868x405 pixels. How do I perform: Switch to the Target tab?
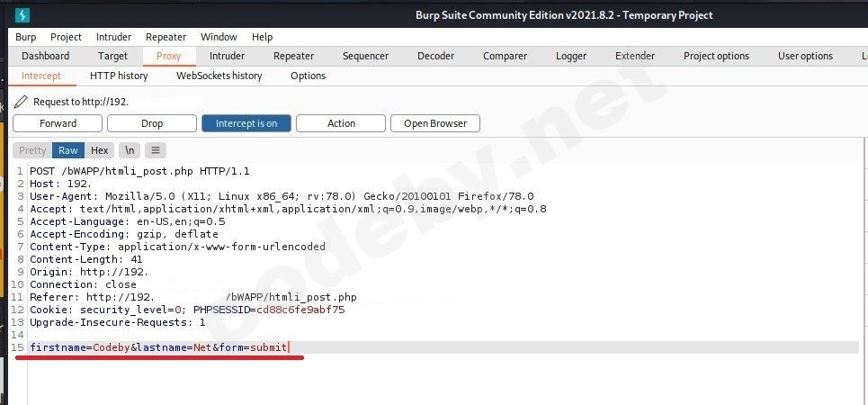pos(112,56)
